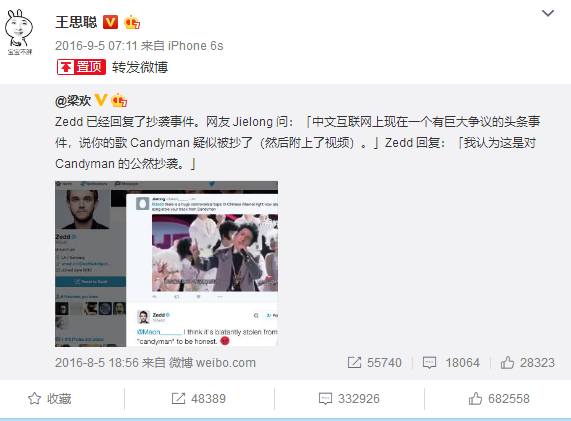Click the crown icon next to 梁欢
Viewport: 571px width, 421px height.
click(x=119, y=100)
